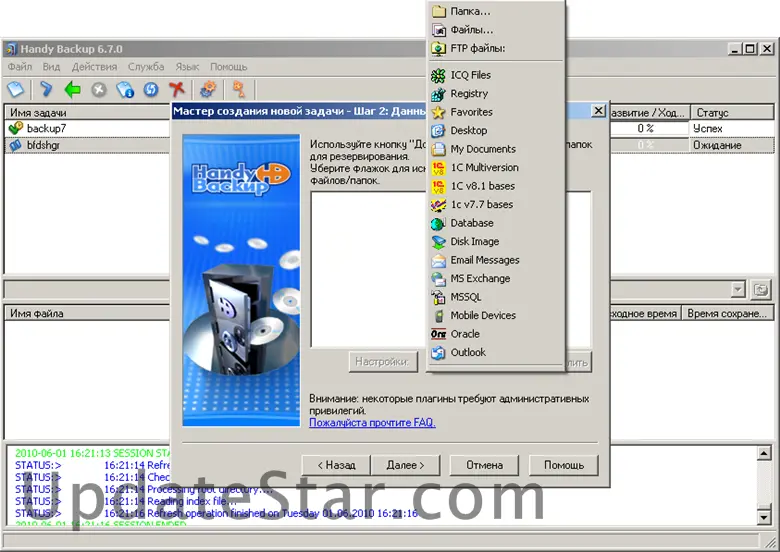The image size is (780, 552).
Task: Click the empty data list box in wizard
Action: [368, 269]
